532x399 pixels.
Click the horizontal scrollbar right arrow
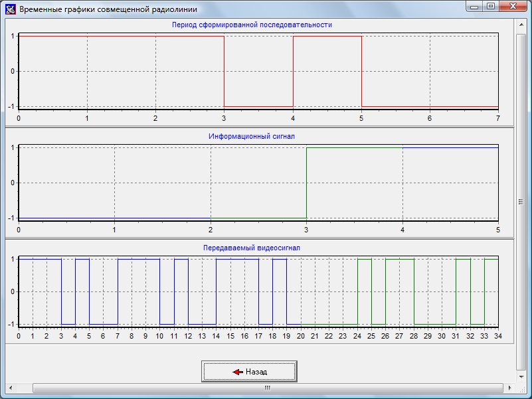pyautogui.click(x=509, y=388)
